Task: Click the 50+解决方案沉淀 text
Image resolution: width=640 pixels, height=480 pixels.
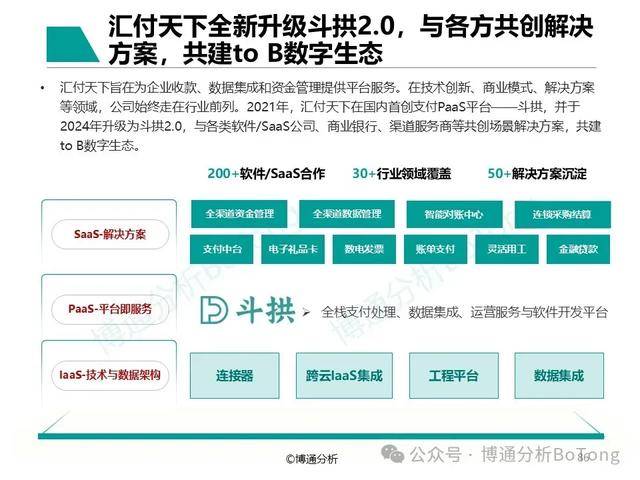Action: click(x=537, y=173)
